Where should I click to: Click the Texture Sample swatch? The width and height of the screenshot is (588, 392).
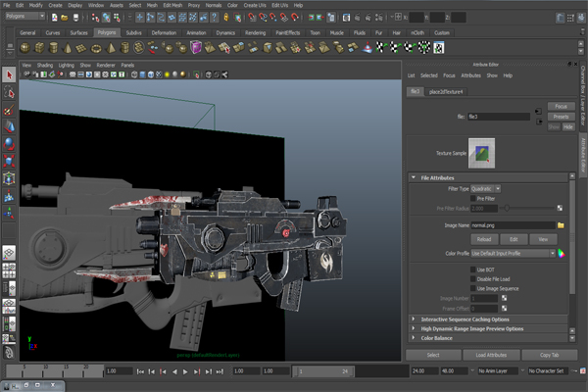click(481, 153)
